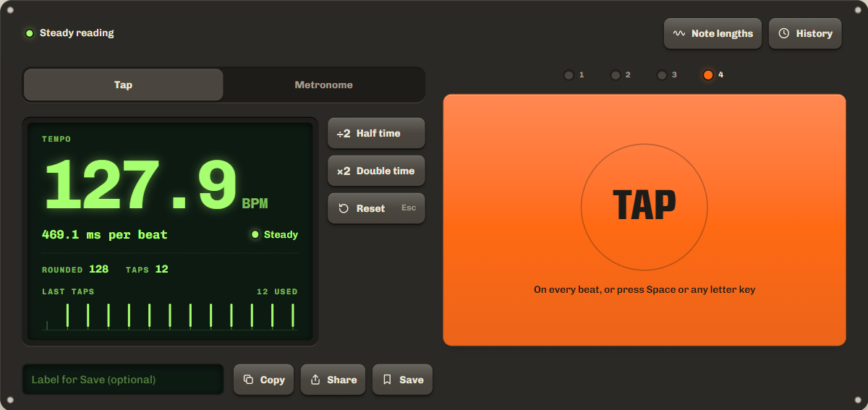Viewport: 868px width, 410px height.
Task: Click the waveform icon on Note lengths
Action: pyautogui.click(x=679, y=33)
